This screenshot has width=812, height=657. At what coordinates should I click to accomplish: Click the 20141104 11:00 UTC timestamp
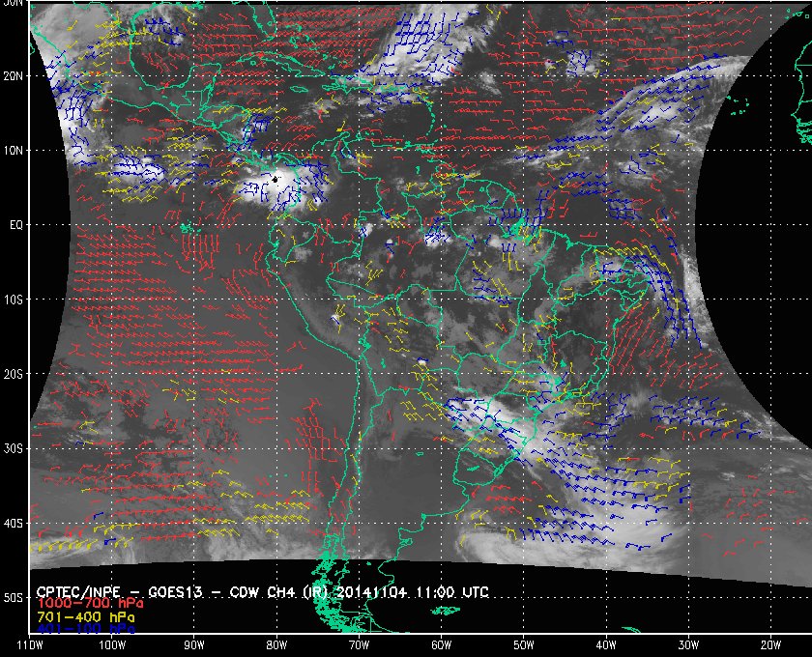413,592
